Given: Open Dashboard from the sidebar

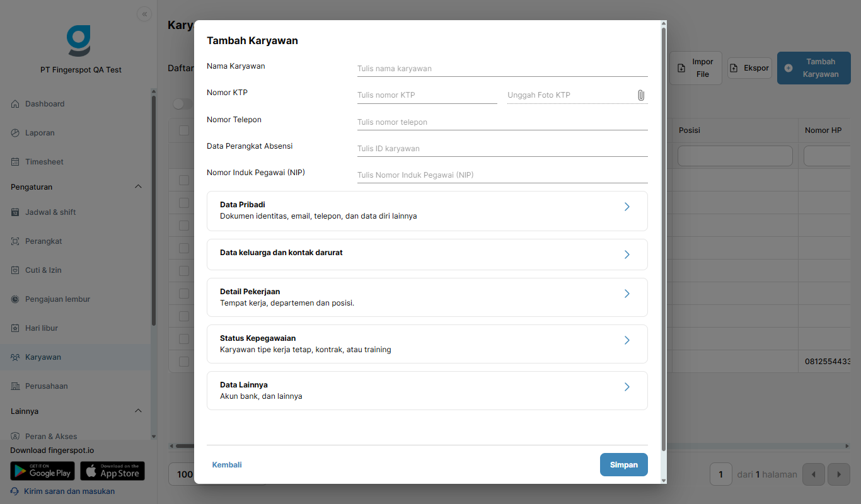Looking at the screenshot, I should click(44, 104).
